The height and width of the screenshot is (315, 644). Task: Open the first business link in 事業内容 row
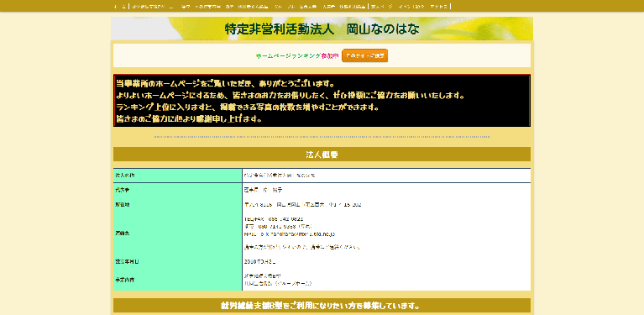tap(262, 276)
